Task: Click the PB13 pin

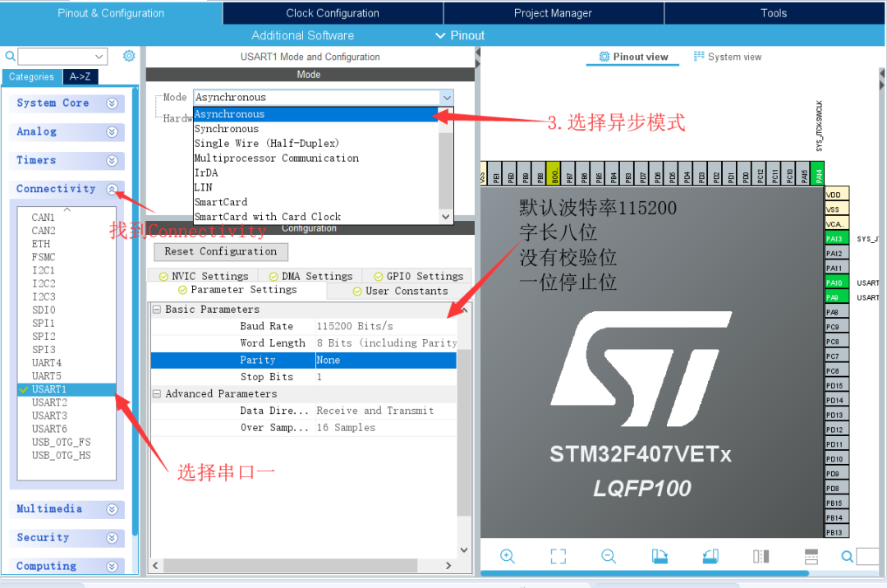Action: (x=837, y=533)
